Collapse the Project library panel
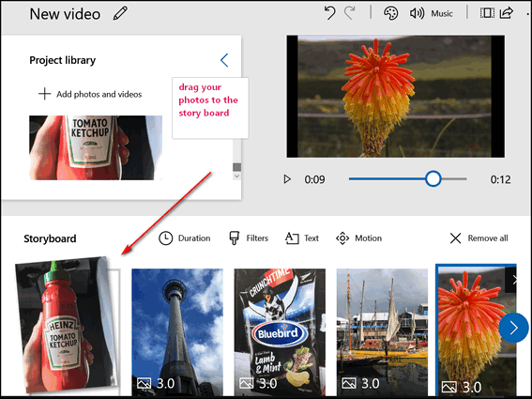The height and width of the screenshot is (399, 532). coord(224,60)
